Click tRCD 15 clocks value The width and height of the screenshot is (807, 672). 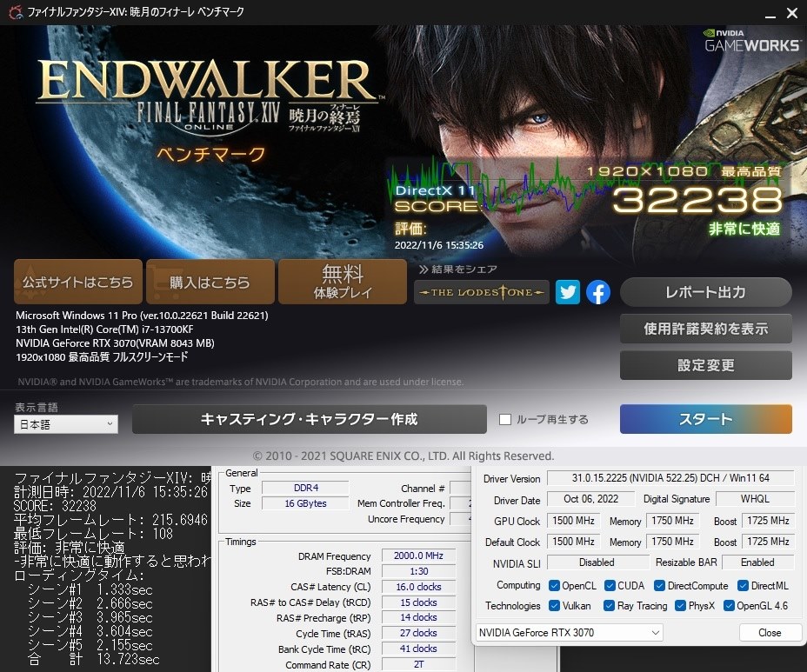tap(418, 602)
